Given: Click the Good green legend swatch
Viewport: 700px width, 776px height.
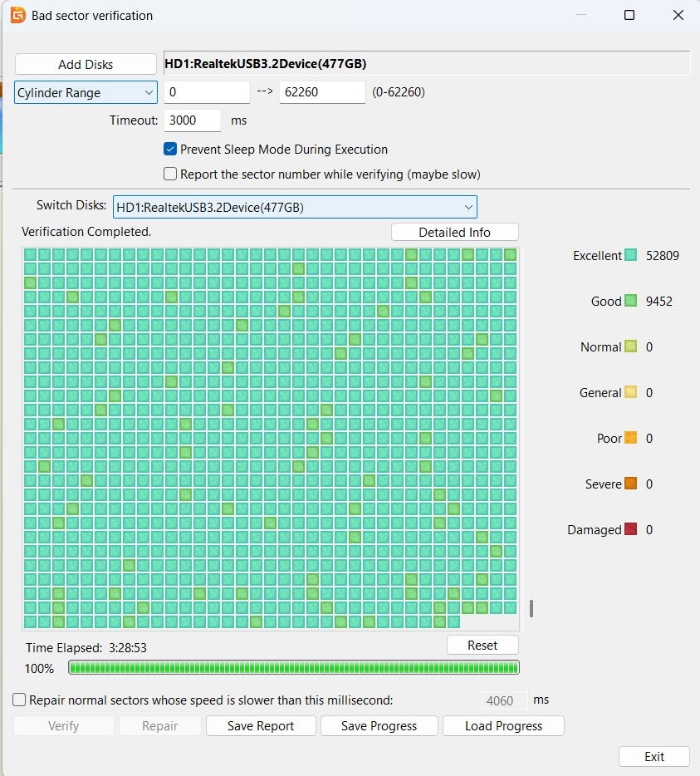Looking at the screenshot, I should (x=631, y=302).
